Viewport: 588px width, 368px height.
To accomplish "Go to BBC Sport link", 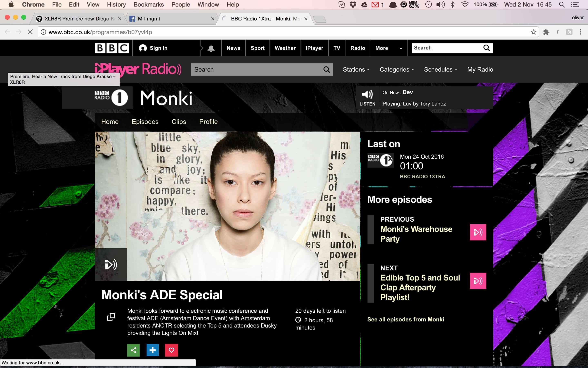I will (x=257, y=48).
